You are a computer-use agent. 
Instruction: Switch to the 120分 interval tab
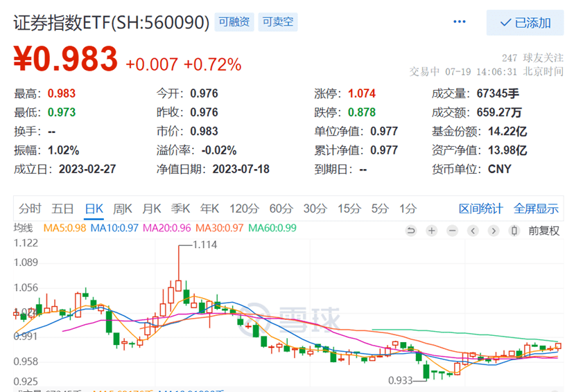pyautogui.click(x=244, y=208)
